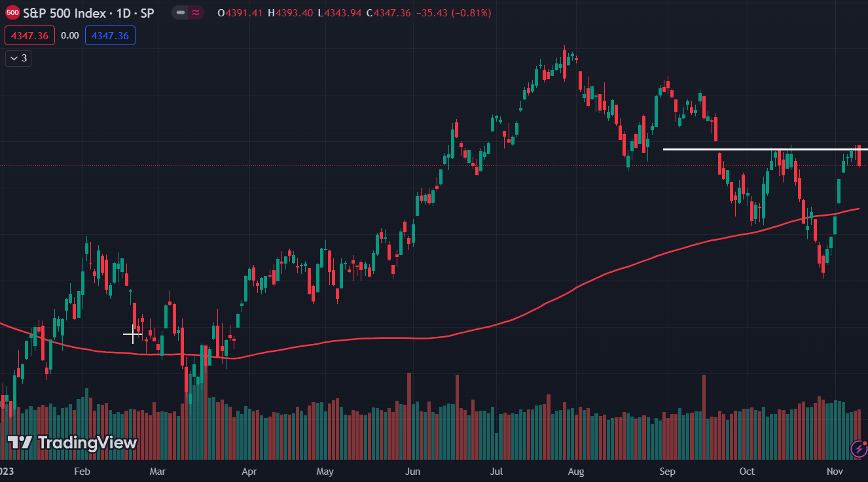868x482 pixels.
Task: Click the daily change −35.43 (−0.81%)
Action: pyautogui.click(x=453, y=13)
